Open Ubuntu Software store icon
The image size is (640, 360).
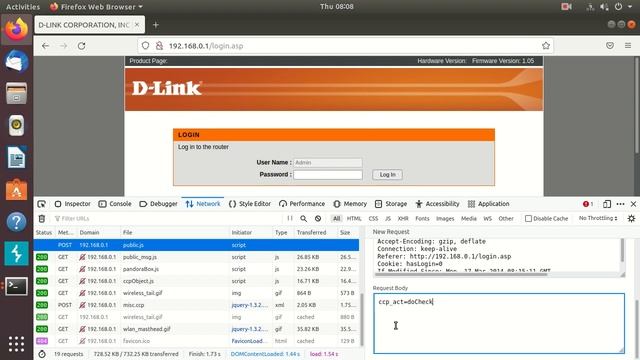(x=16, y=190)
